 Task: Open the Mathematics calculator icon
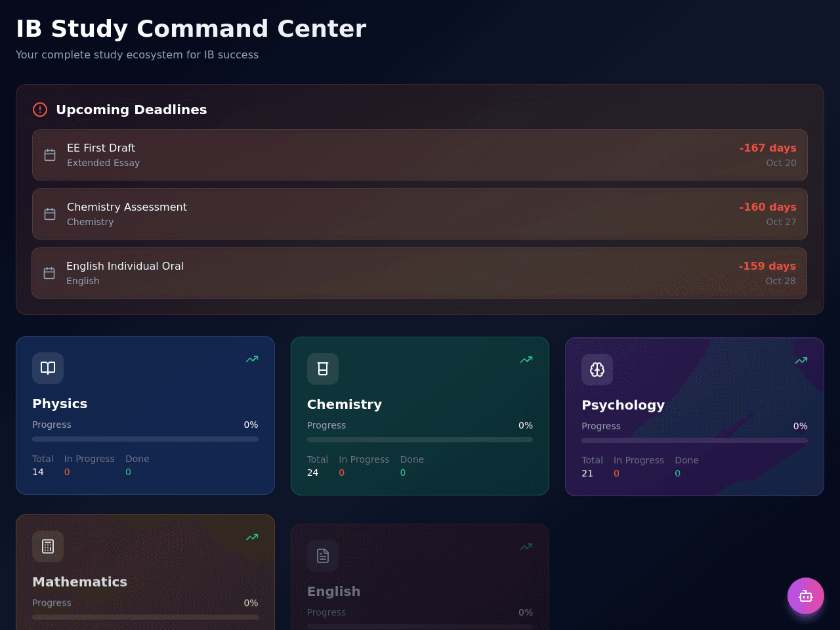pos(48,546)
